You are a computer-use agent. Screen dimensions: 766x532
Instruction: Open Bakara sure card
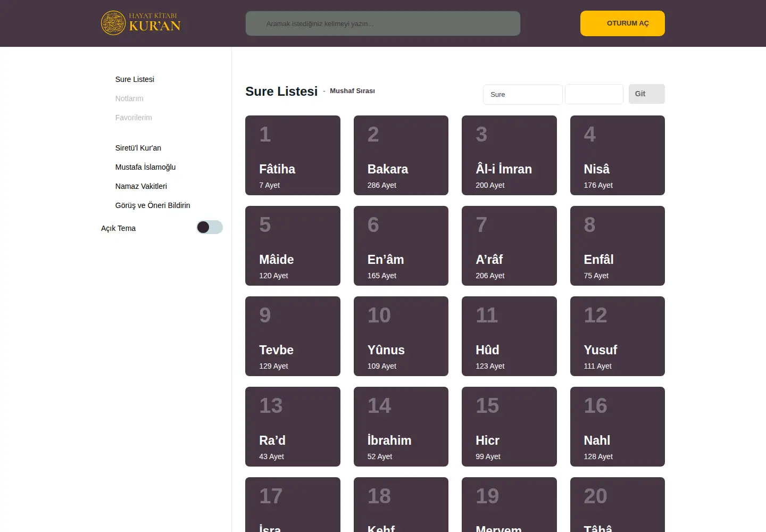401,155
